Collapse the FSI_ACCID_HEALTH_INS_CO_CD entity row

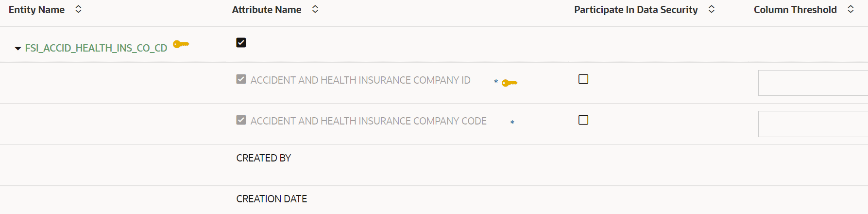18,49
